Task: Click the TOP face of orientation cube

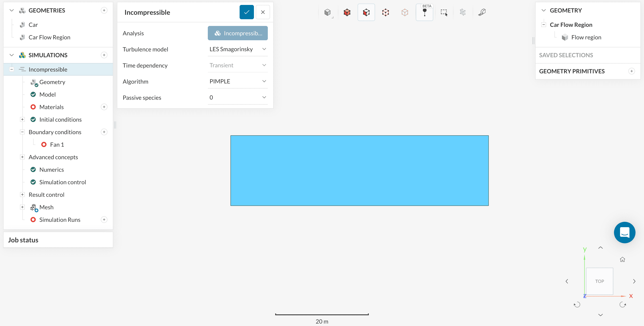Action: point(599,281)
